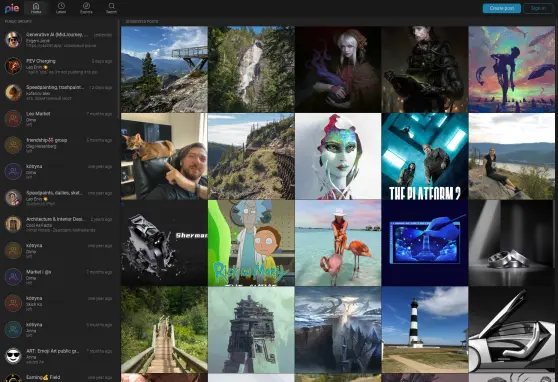Open the Leo Market group

pos(59,119)
